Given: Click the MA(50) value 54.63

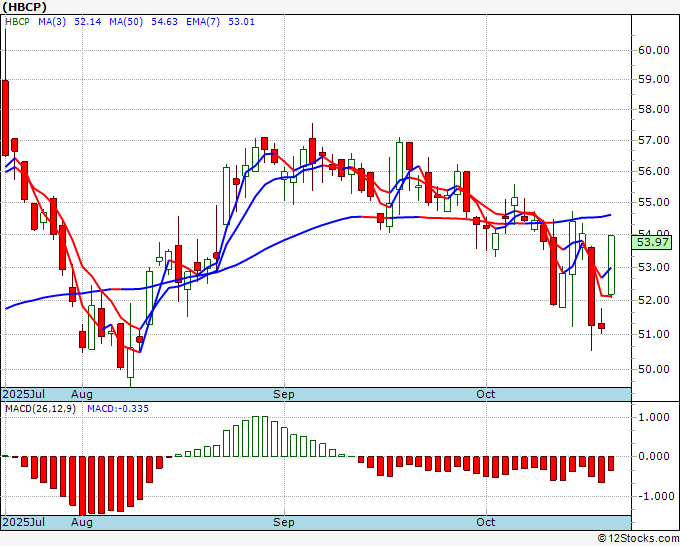Looking at the screenshot, I should point(164,21).
